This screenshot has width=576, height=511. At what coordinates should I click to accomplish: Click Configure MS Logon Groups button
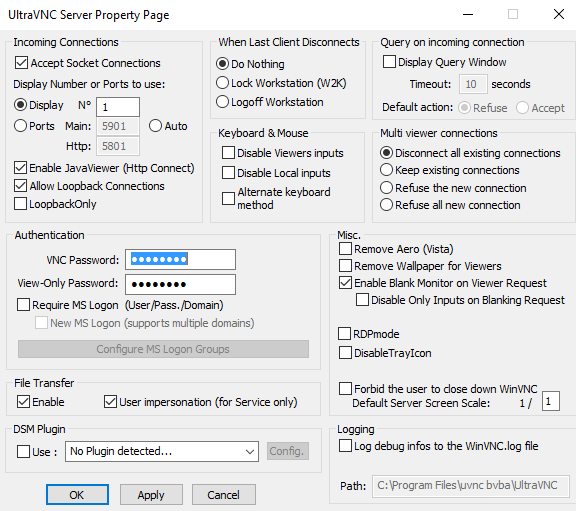pyautogui.click(x=163, y=349)
